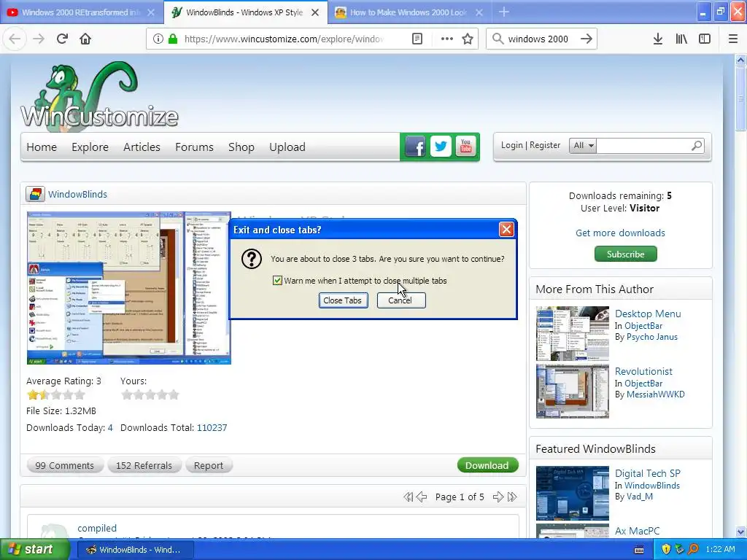Open the Desktop Menu preview thumbnail
The height and width of the screenshot is (560, 747).
[x=572, y=333]
